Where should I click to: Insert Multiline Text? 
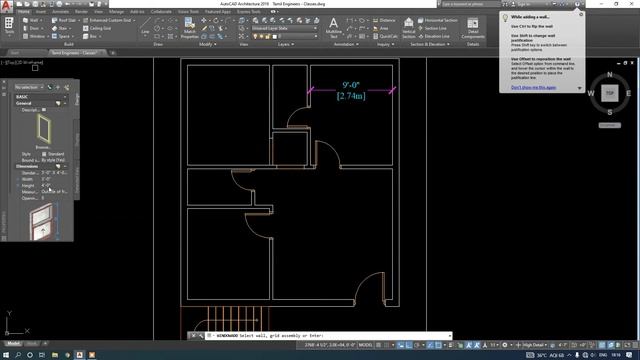pyautogui.click(x=333, y=28)
